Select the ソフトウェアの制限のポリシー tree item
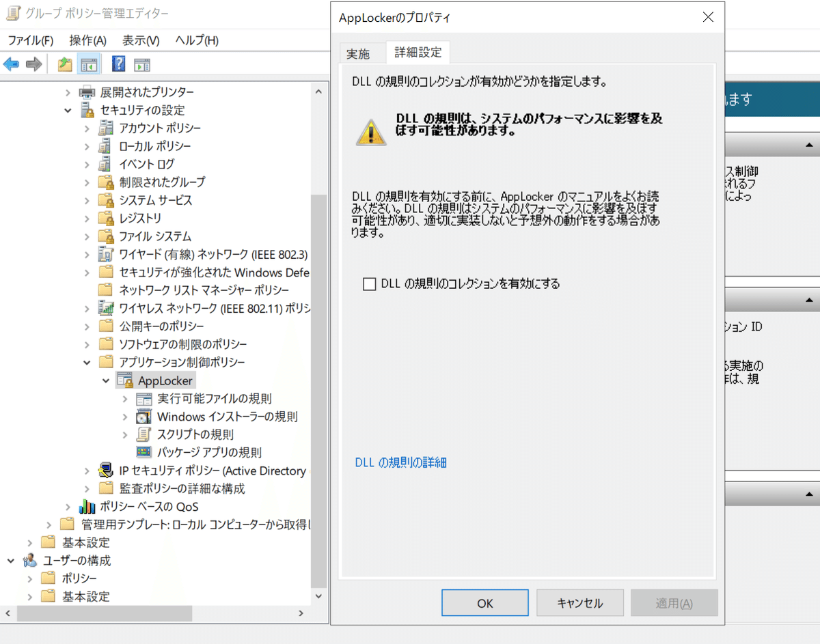 pos(183,344)
